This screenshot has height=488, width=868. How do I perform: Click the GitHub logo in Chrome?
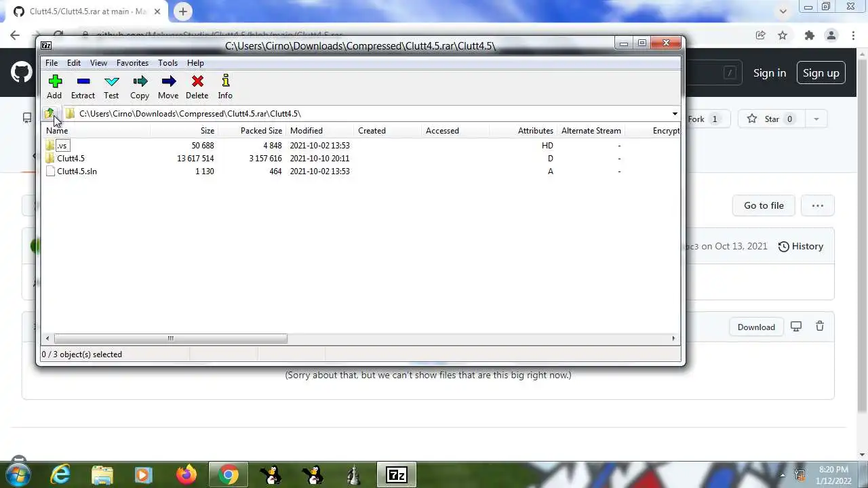22,73
